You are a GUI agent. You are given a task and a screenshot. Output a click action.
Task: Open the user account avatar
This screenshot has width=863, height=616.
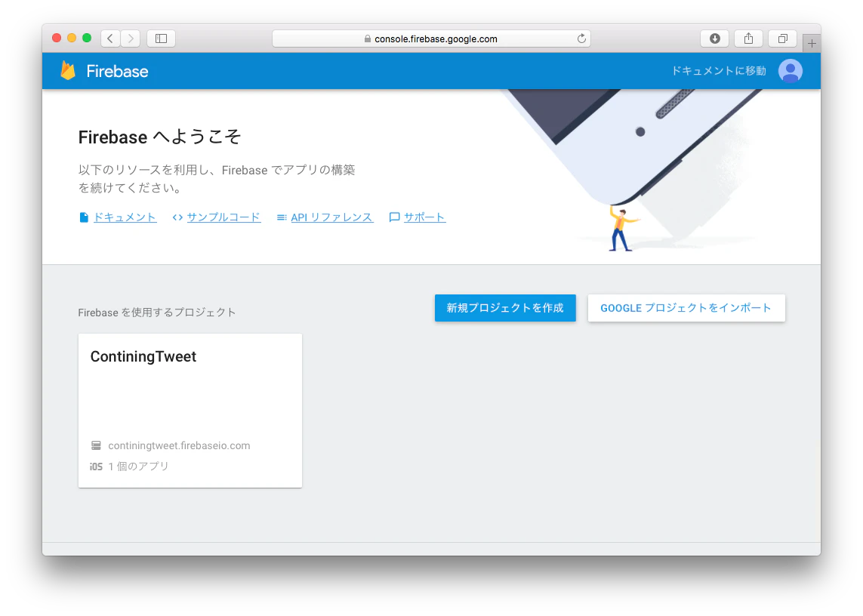[x=791, y=71]
